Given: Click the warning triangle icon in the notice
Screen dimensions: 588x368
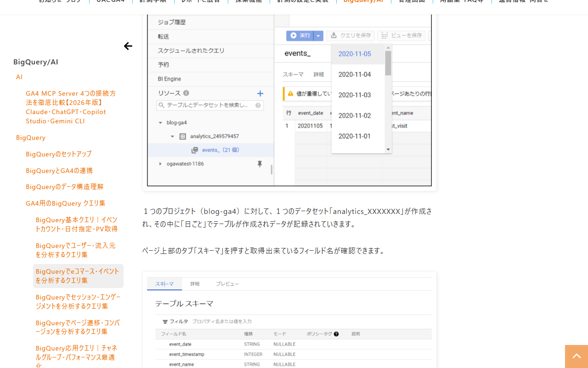Looking at the screenshot, I should point(290,94).
